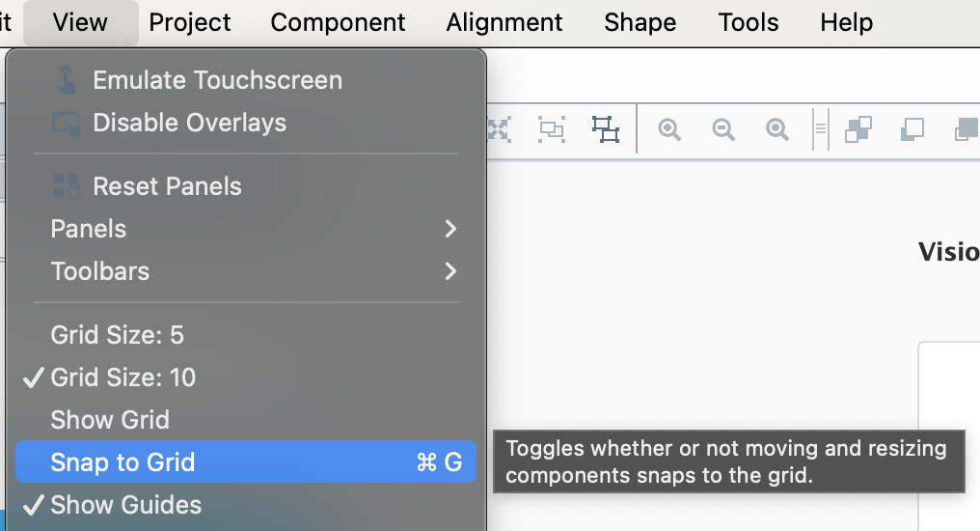Close the open View menu

pos(80,22)
